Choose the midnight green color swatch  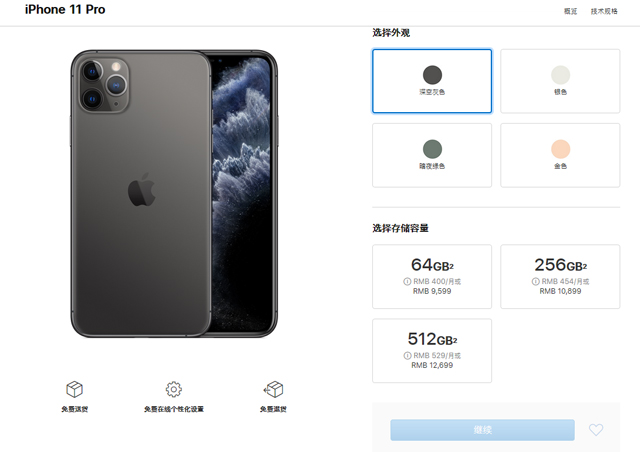coord(432,155)
